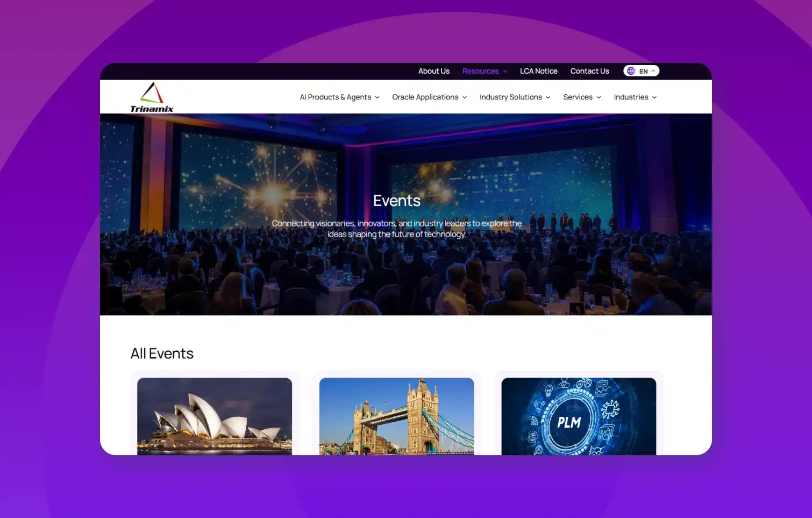The width and height of the screenshot is (812, 518).
Task: Expand the Industry Solutions chevron
Action: point(548,97)
